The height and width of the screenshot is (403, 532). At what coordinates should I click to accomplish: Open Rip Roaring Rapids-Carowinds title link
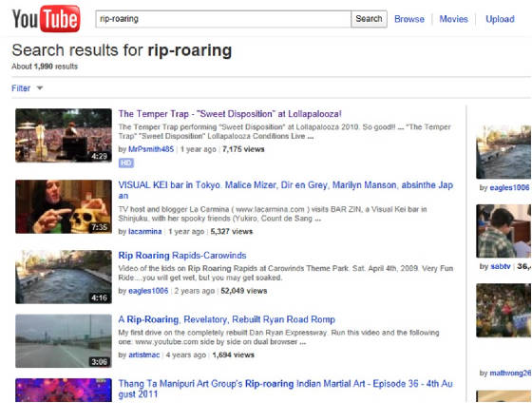coord(182,256)
